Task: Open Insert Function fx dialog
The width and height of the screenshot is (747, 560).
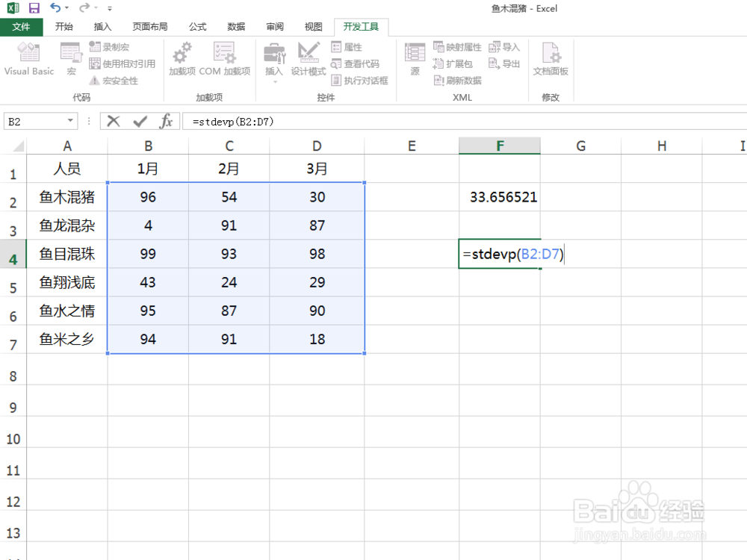Action: [x=166, y=122]
